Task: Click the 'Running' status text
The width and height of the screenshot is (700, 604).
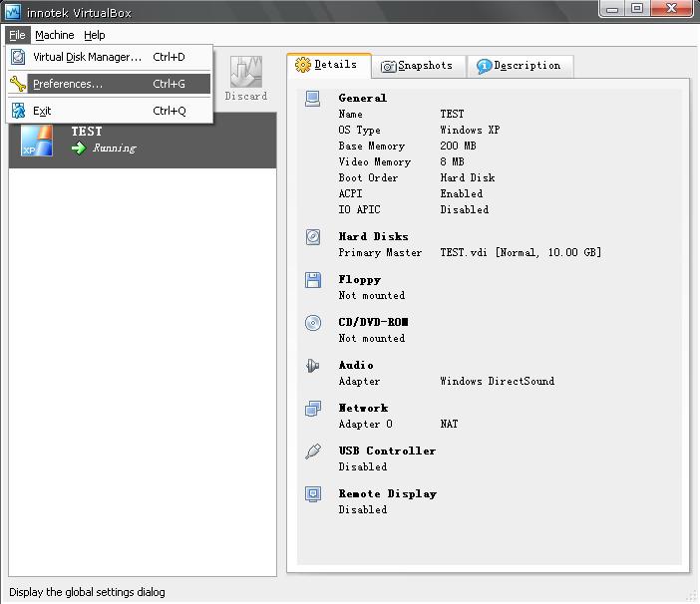Action: (115, 149)
